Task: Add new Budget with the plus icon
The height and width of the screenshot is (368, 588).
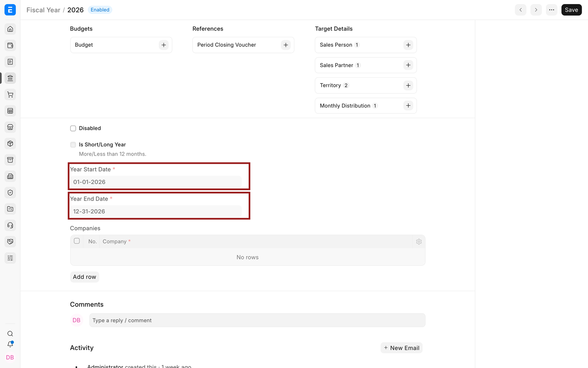Action: tap(164, 45)
